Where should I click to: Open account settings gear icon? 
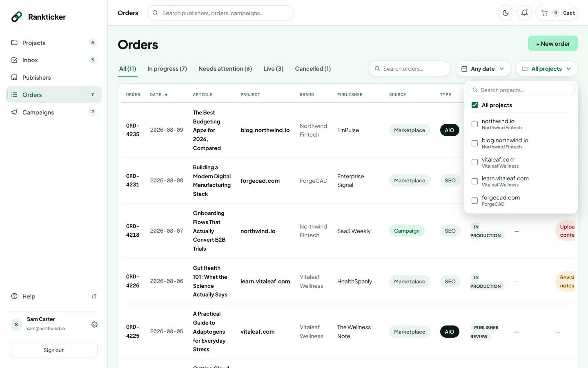click(94, 325)
